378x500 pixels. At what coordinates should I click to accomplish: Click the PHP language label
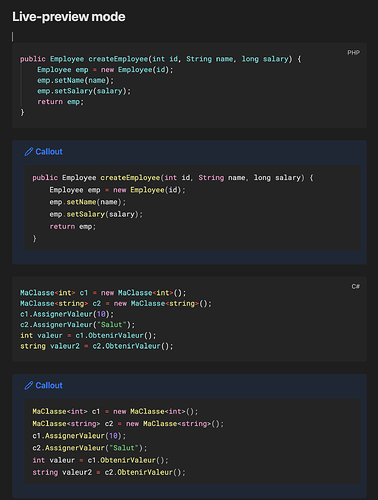353,53
